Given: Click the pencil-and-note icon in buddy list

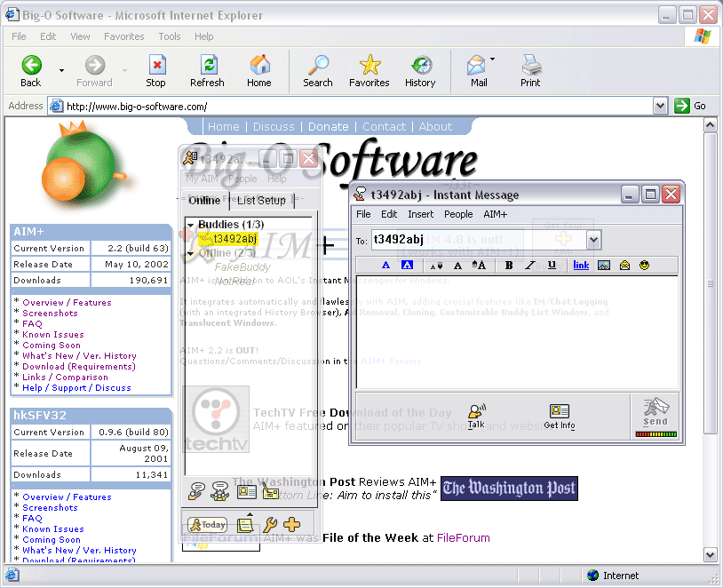Looking at the screenshot, I should click(271, 491).
